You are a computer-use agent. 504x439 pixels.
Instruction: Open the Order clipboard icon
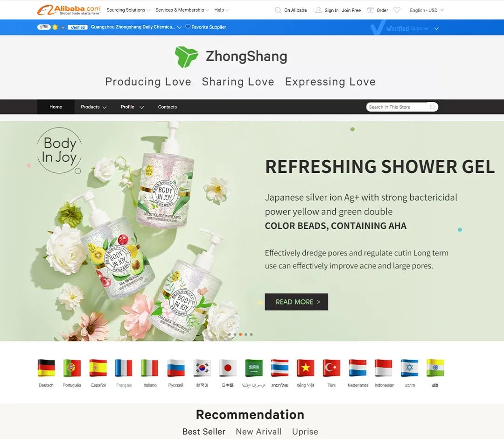pos(370,10)
